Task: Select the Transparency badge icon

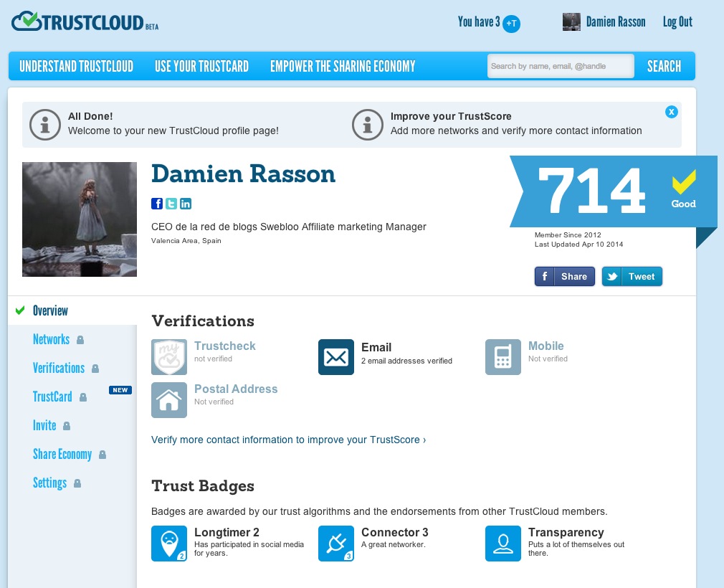Action: click(503, 544)
